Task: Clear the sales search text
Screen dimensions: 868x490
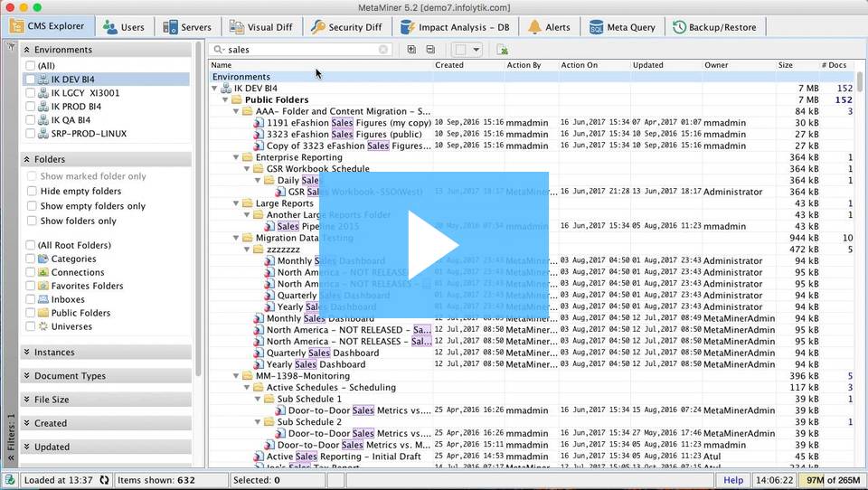Action: point(383,50)
